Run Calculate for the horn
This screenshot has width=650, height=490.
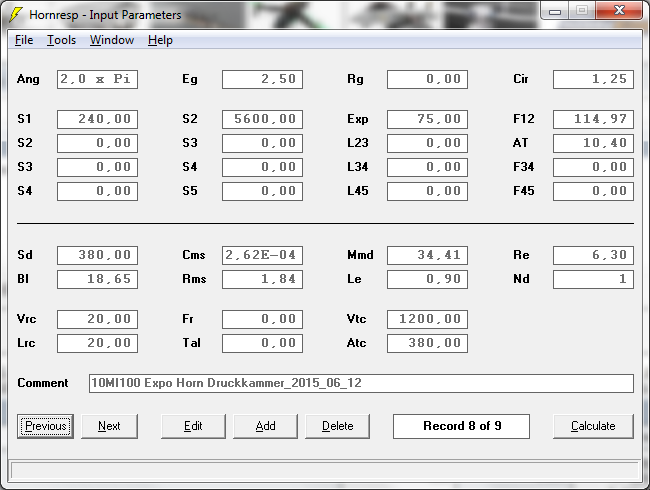point(593,426)
